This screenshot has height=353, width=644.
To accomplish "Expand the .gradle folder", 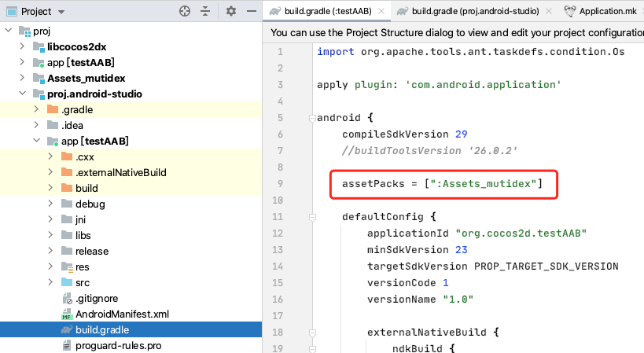I will (36, 109).
